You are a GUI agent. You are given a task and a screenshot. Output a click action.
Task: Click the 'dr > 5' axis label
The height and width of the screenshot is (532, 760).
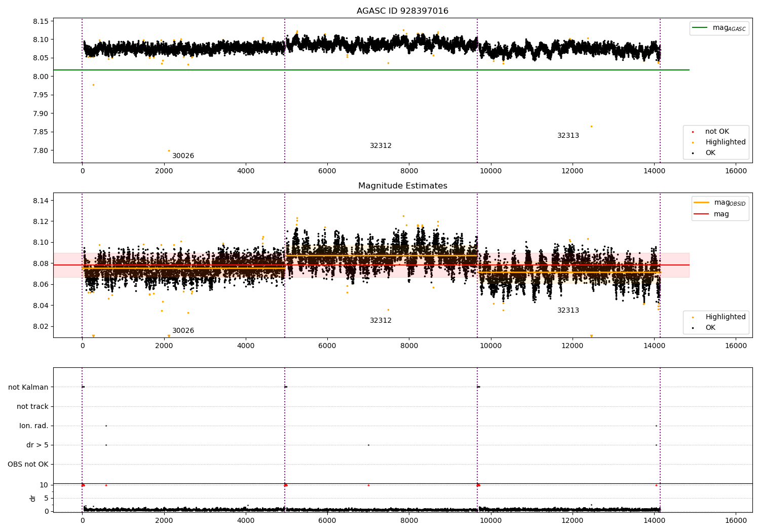37,445
